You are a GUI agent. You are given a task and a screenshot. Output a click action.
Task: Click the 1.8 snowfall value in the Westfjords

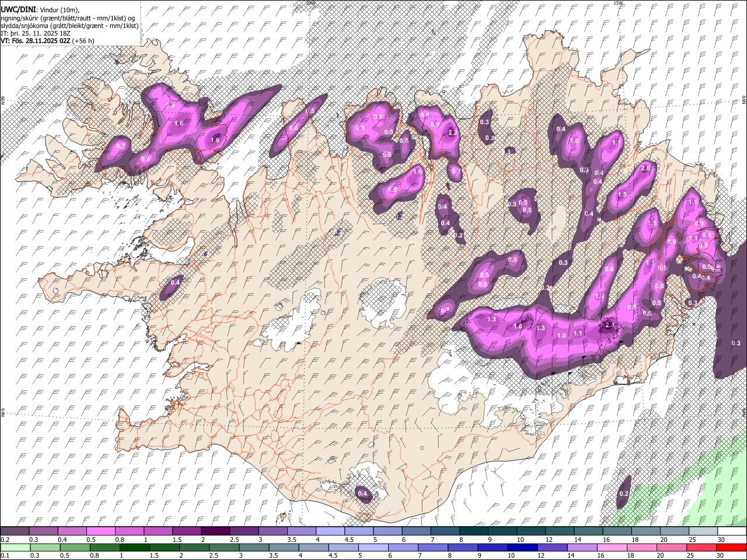coord(215,141)
